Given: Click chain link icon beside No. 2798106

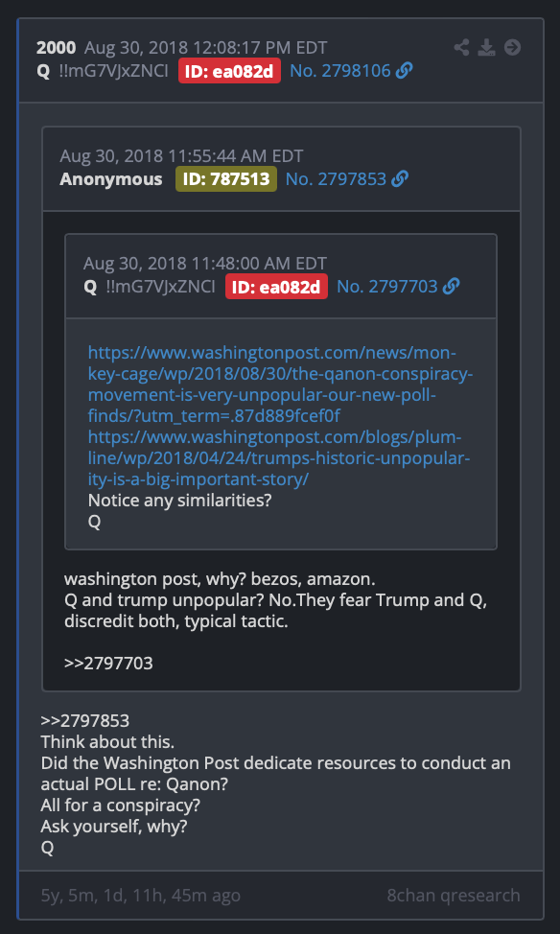Looking at the screenshot, I should (405, 72).
